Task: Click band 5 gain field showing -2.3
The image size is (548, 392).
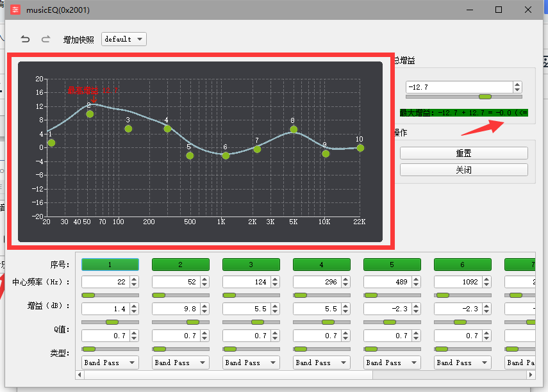Action: 388,309
